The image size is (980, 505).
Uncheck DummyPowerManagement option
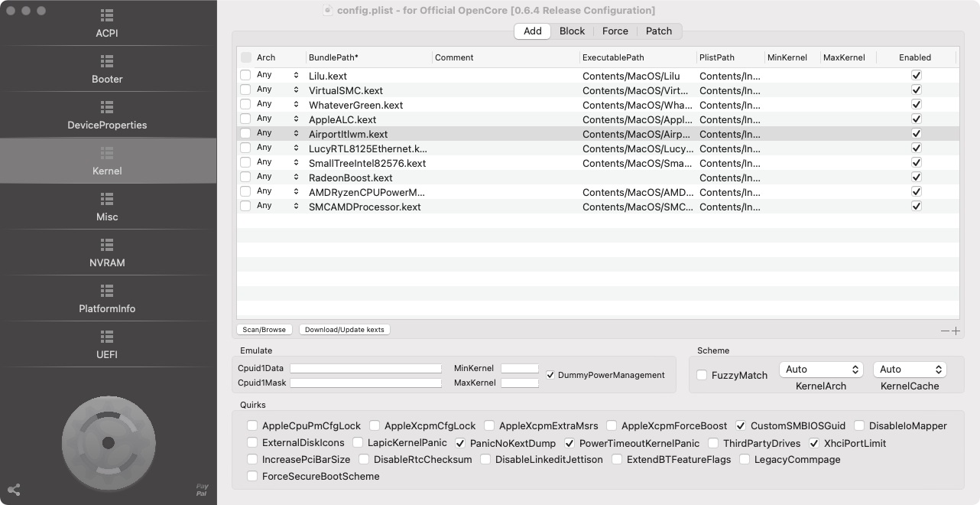550,375
